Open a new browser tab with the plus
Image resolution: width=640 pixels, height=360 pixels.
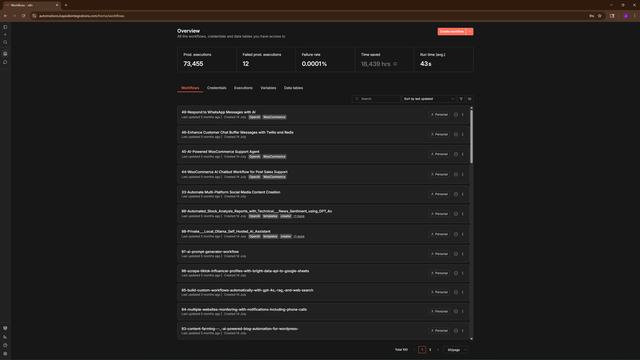click(66, 5)
